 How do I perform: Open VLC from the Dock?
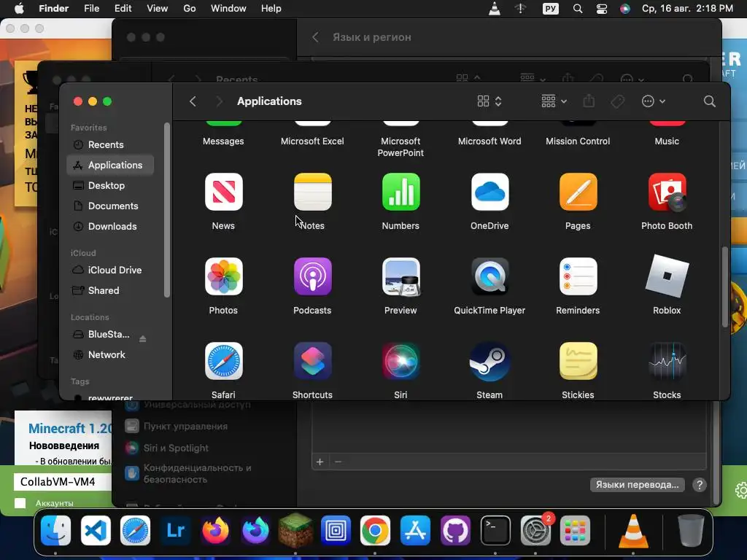[633, 531]
